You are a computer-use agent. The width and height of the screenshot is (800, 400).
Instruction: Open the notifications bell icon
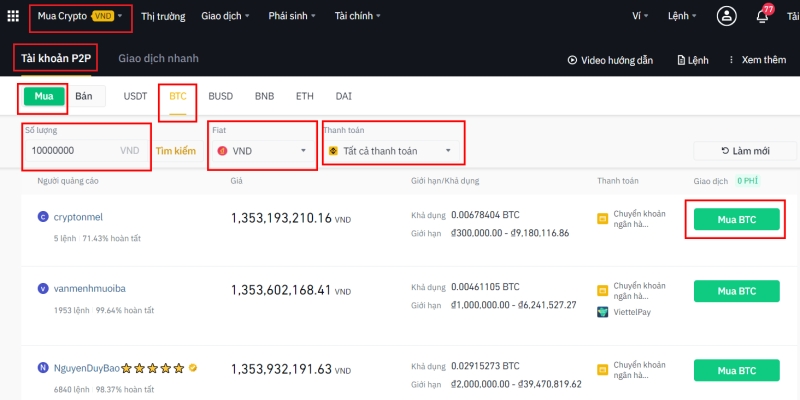coord(762,17)
